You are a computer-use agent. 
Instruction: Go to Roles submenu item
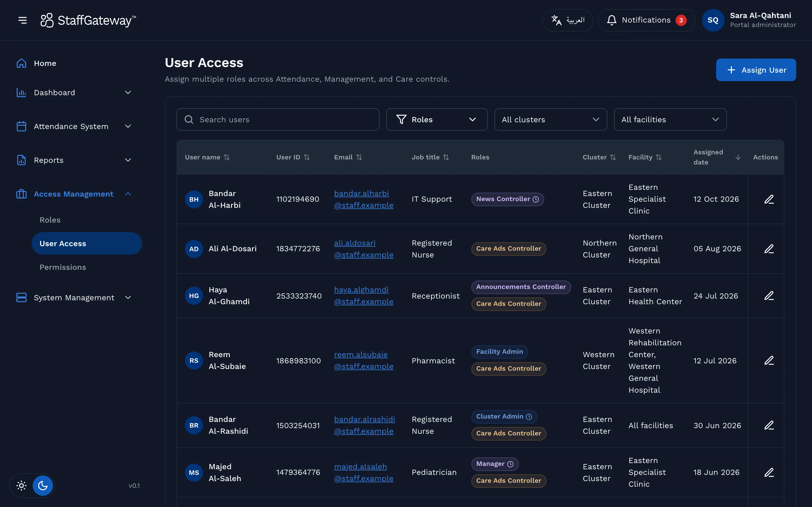50,220
